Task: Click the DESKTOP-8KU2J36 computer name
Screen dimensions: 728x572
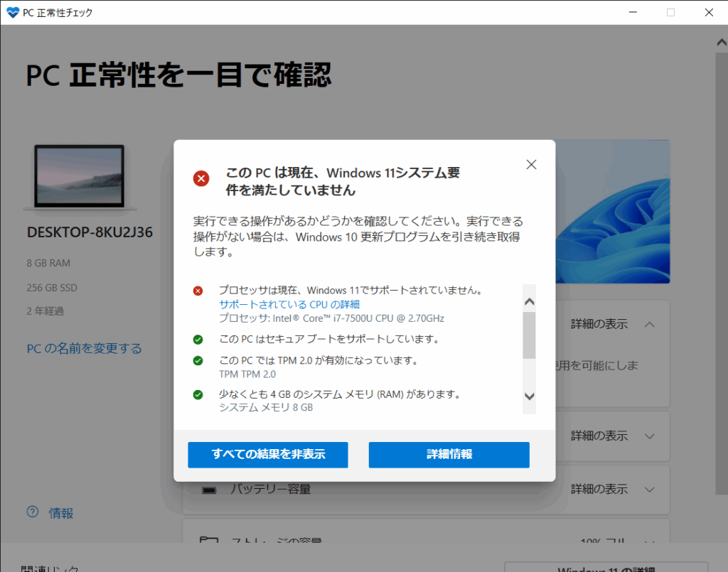Action: pos(90,232)
